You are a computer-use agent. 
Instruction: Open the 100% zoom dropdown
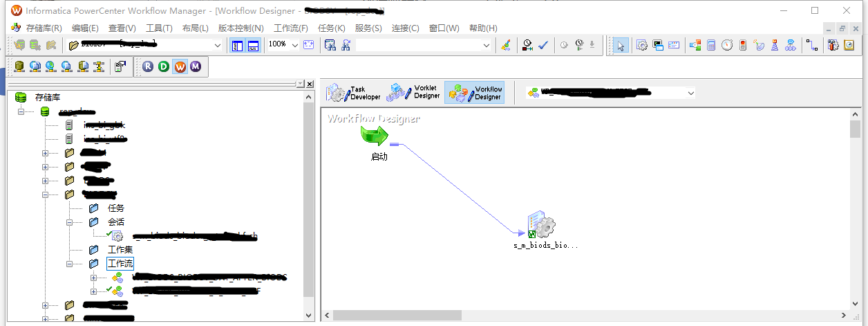[x=295, y=45]
